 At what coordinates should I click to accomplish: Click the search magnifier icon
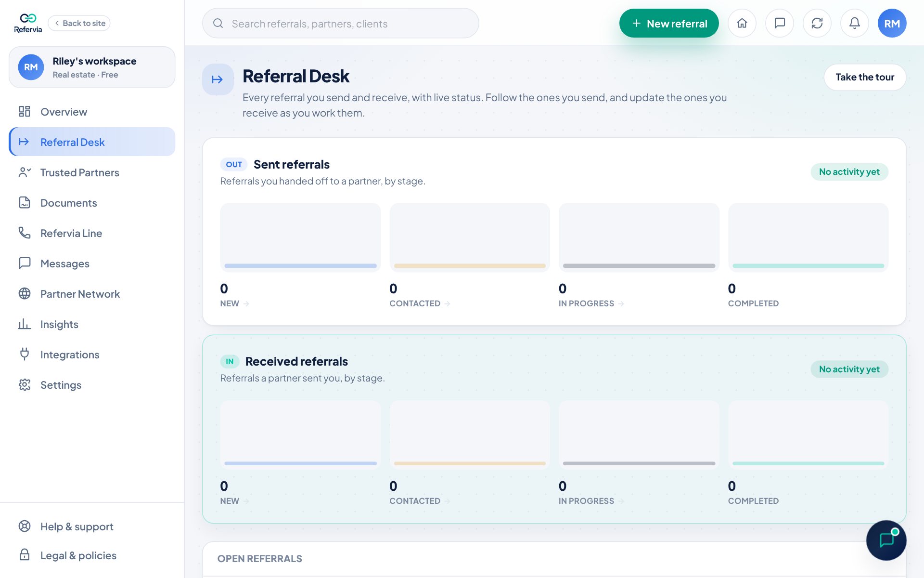tap(218, 23)
